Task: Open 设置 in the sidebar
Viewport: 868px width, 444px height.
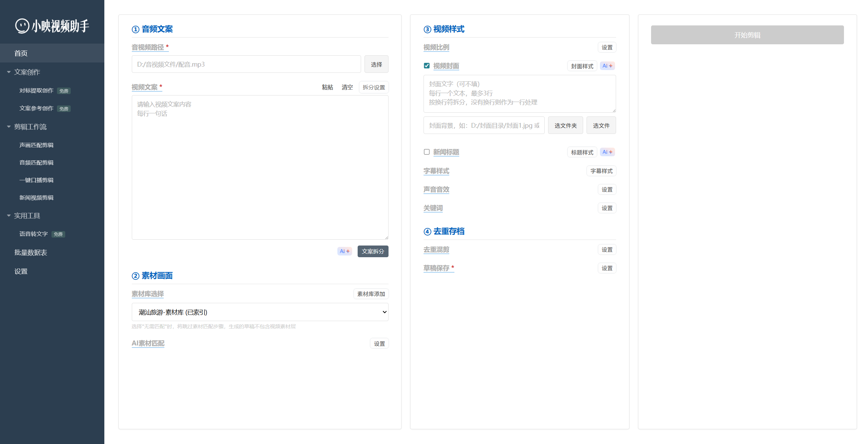Action: pos(21,271)
